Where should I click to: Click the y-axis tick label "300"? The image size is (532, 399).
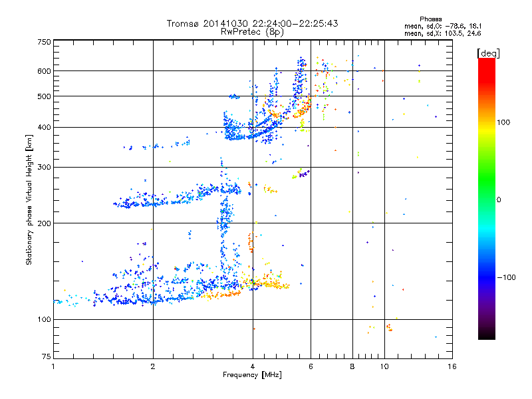45,167
